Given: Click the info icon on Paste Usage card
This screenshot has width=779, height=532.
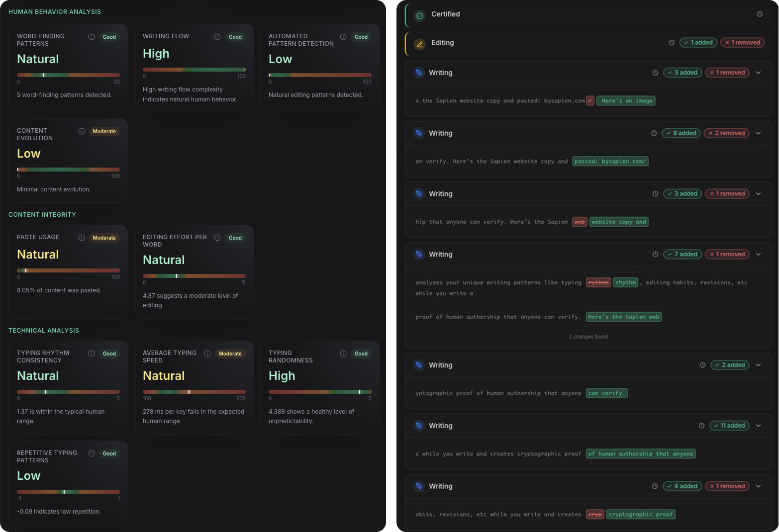Looking at the screenshot, I should pos(81,238).
